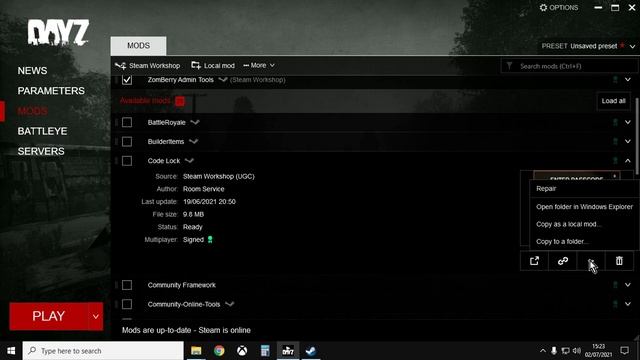Open Calculator from the taskbar

(x=265, y=351)
